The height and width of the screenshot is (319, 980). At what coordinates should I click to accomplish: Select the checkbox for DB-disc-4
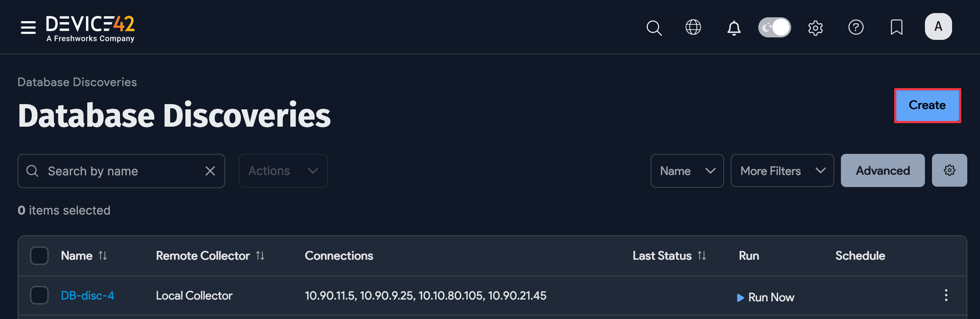pyautogui.click(x=39, y=295)
